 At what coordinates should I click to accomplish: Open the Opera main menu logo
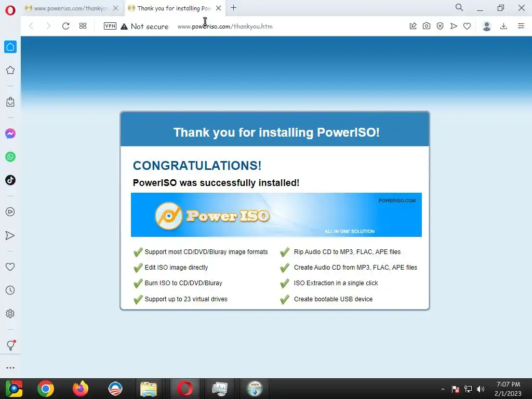tap(10, 10)
